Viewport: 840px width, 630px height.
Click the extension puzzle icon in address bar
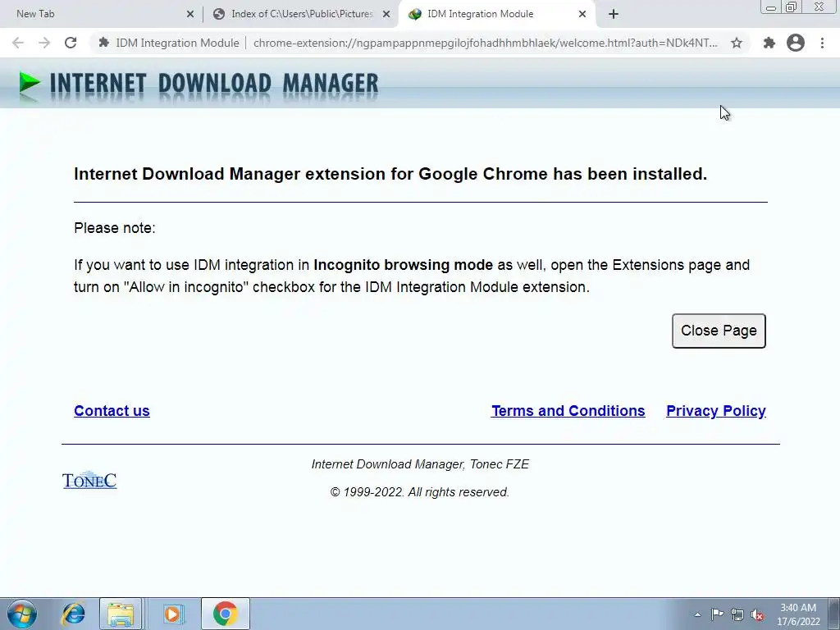point(104,43)
